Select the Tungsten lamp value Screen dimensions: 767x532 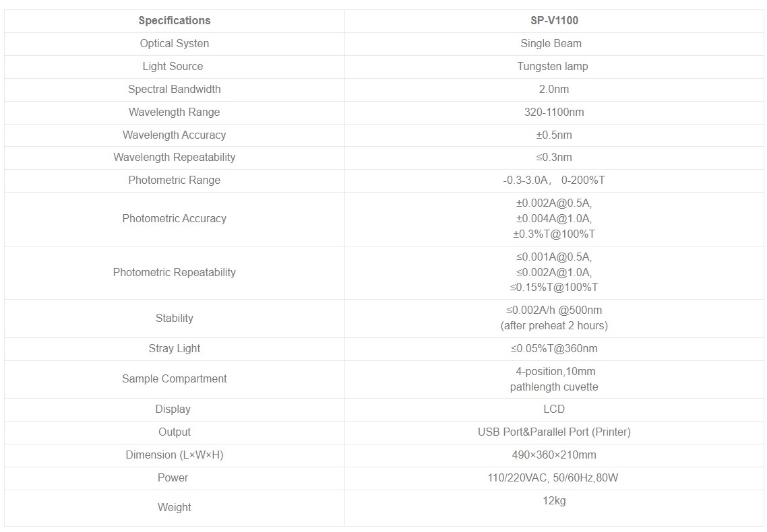pos(553,66)
